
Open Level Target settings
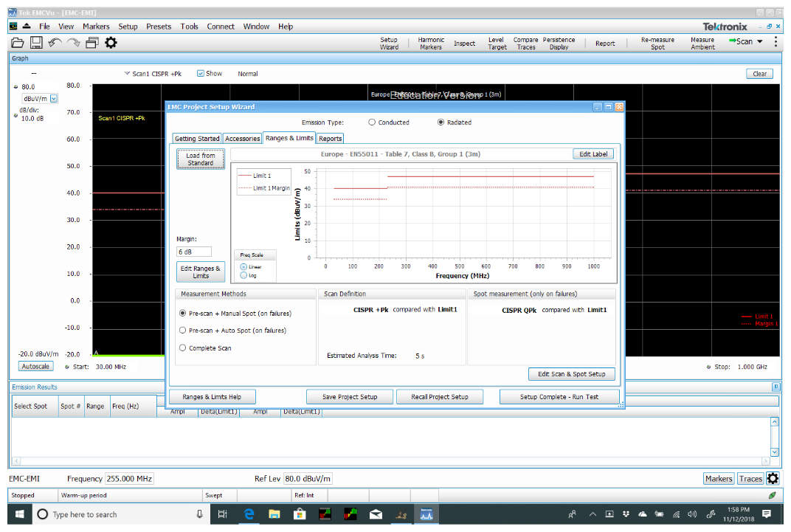click(496, 43)
